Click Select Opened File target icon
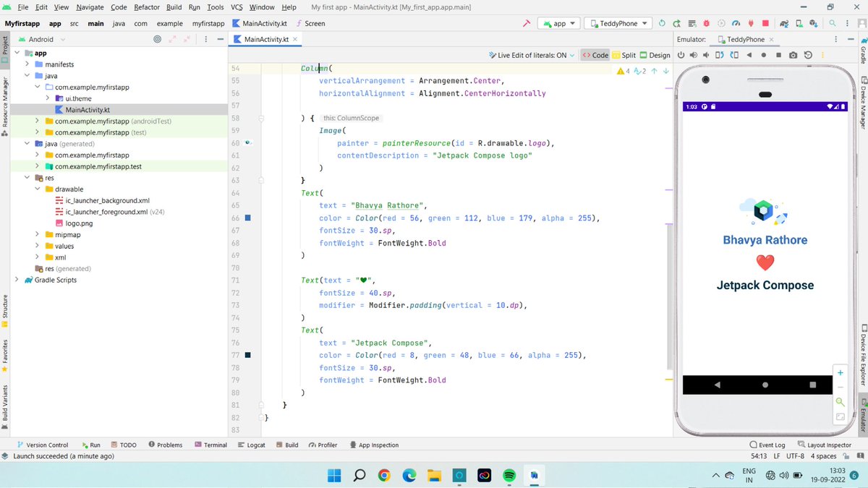The image size is (868, 488). (158, 39)
